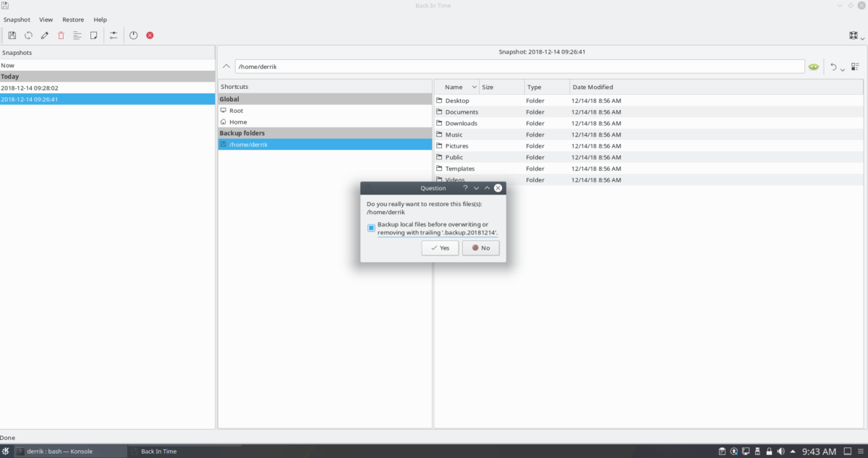The height and width of the screenshot is (458, 868).
Task: Go up one folder with the arrow
Action: (x=226, y=67)
